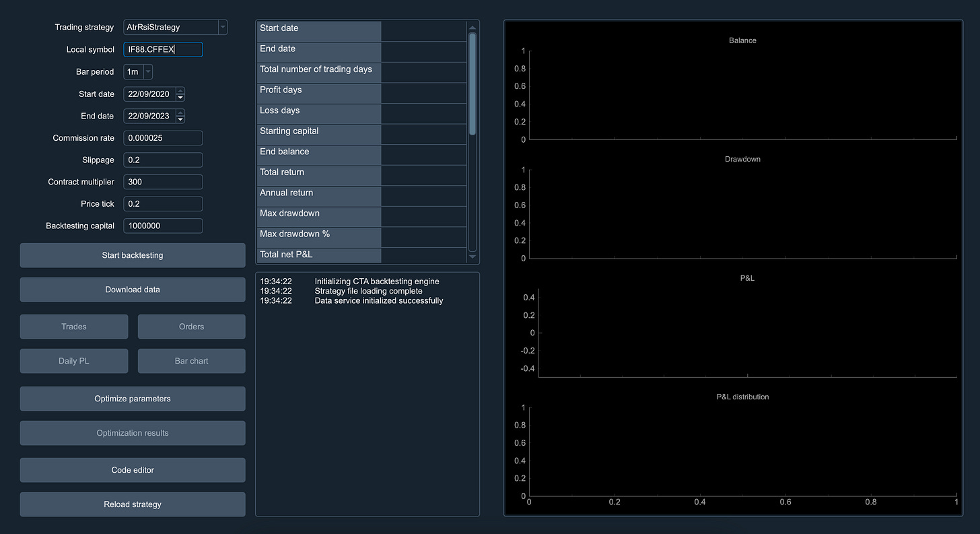
Task: Click the Start date up arrow
Action: point(180,90)
